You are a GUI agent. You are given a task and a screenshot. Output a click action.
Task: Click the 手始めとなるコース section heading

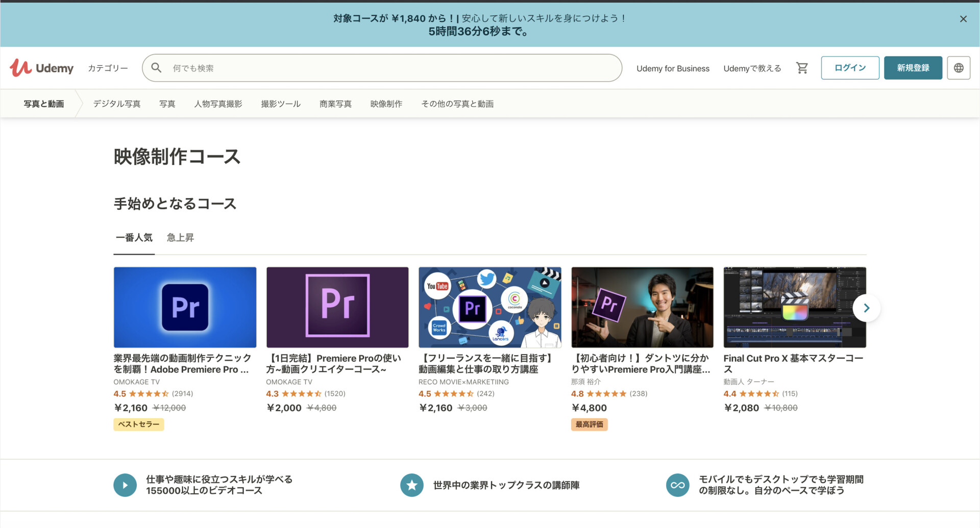pos(175,204)
